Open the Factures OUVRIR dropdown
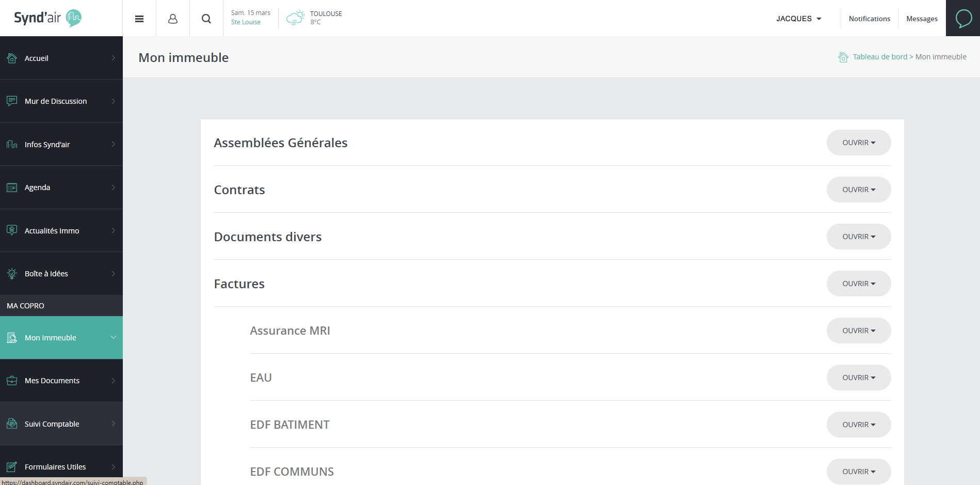The height and width of the screenshot is (485, 980). point(859,284)
